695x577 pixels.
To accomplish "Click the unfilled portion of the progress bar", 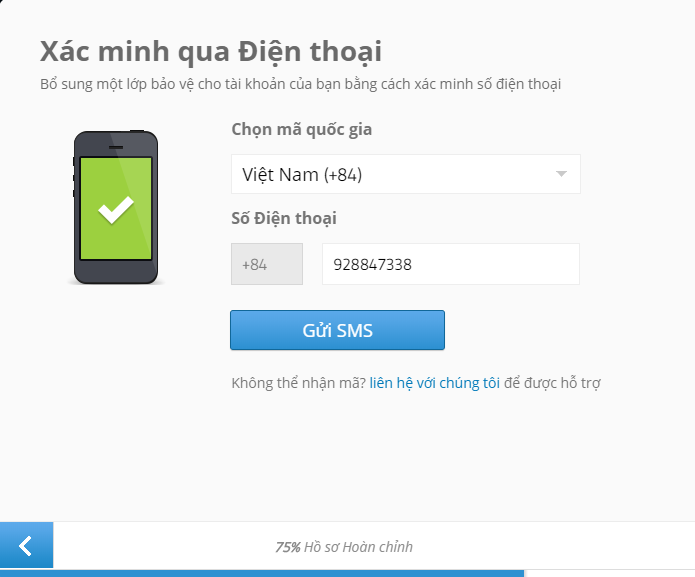I will pyautogui.click(x=609, y=573).
